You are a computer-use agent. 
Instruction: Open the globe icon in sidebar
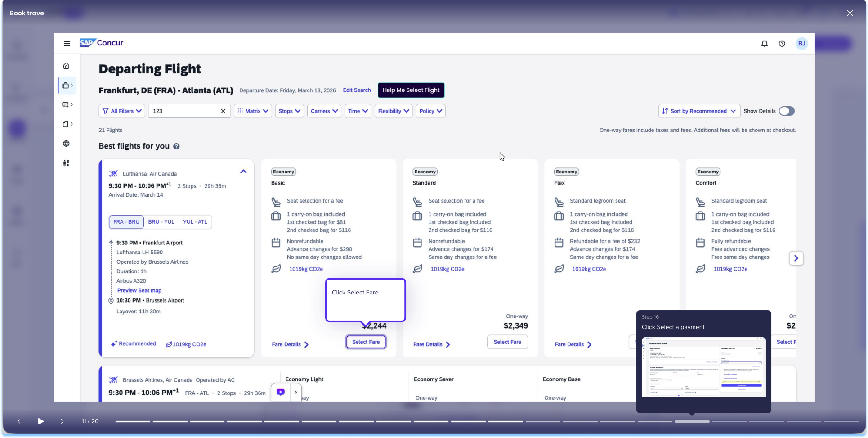tap(66, 144)
